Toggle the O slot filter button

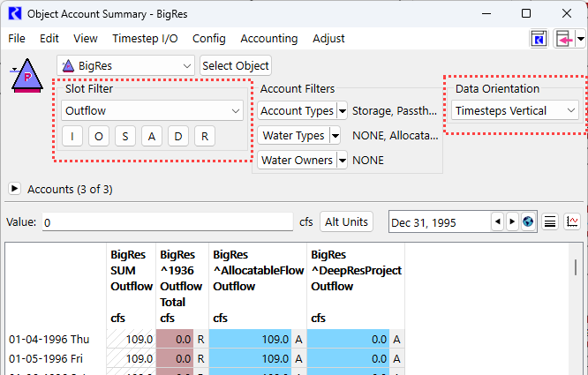(x=99, y=136)
